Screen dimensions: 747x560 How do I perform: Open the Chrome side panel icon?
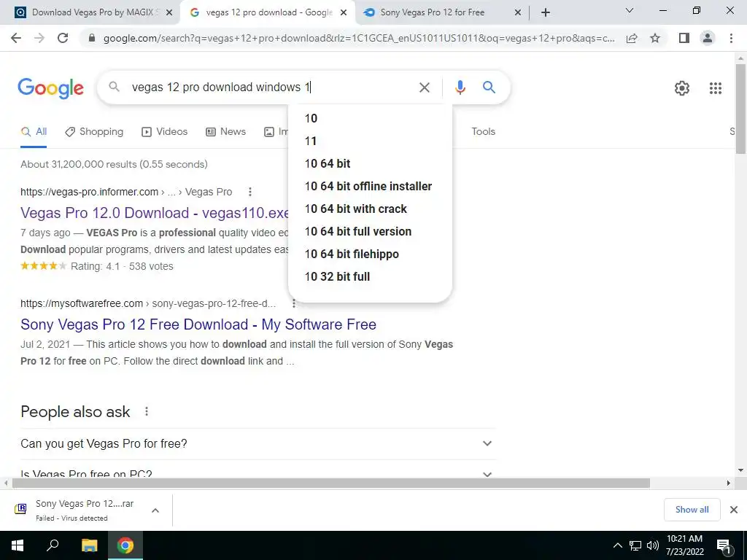coord(684,38)
